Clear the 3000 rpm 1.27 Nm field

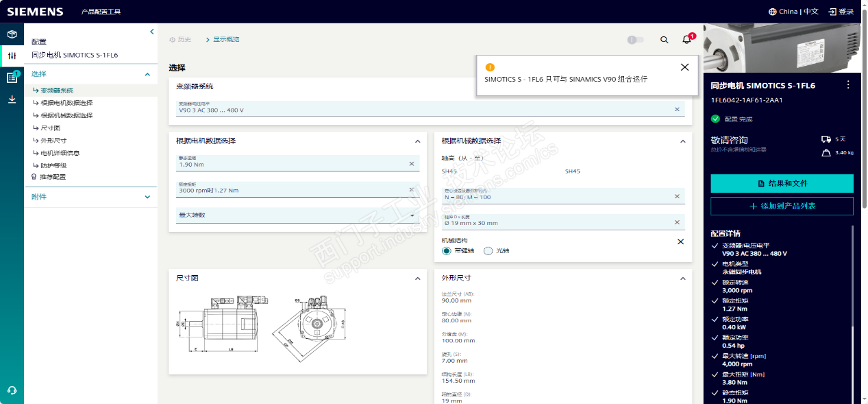coord(412,189)
